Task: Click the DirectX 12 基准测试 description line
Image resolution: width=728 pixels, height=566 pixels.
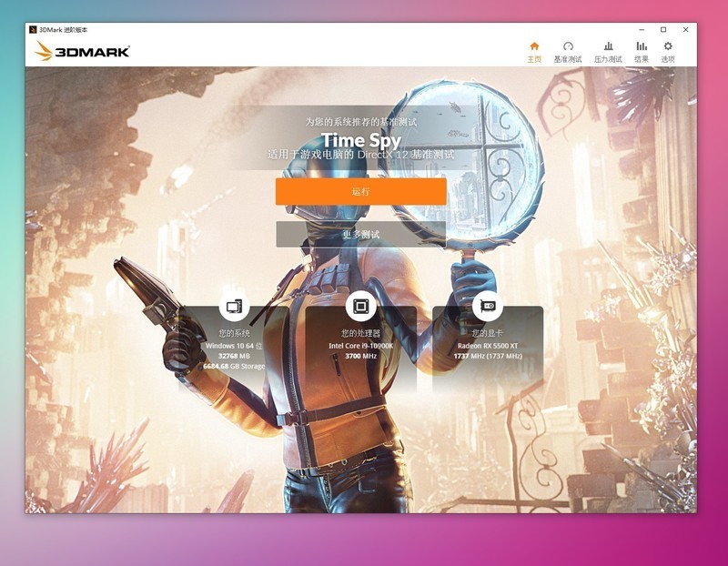Action: [360, 155]
